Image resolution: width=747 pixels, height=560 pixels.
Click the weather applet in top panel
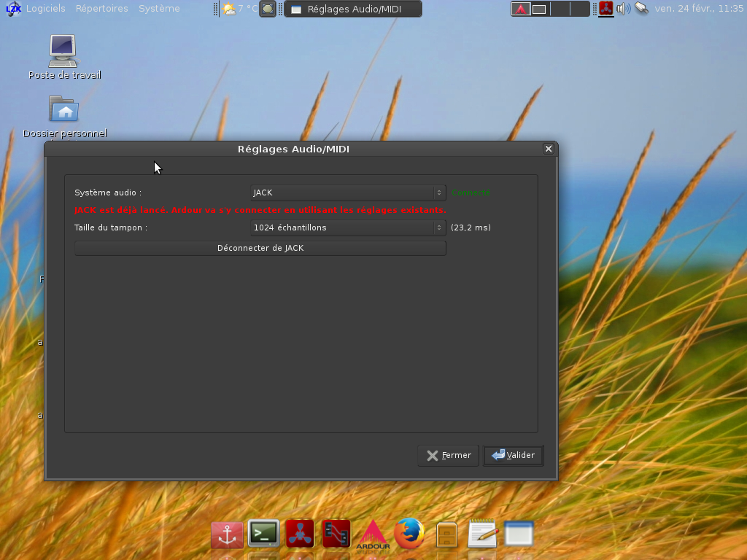coord(240,9)
